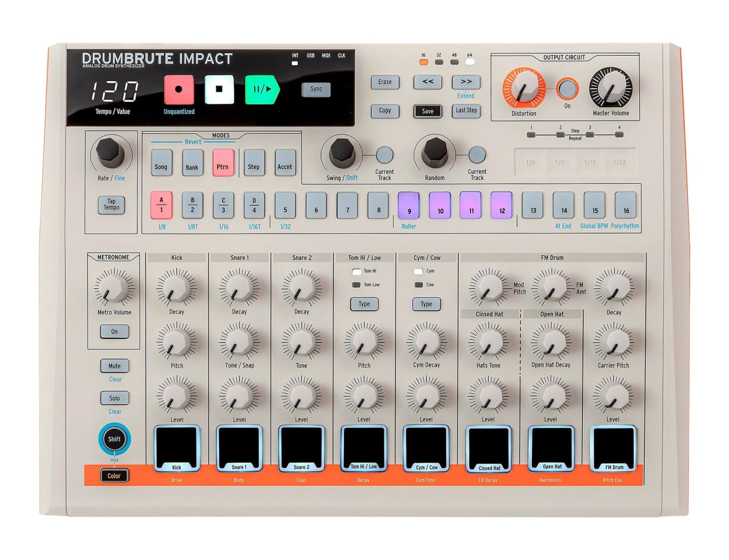Touch the 1/16 step repeat strip
The image size is (729, 560).
click(x=590, y=162)
